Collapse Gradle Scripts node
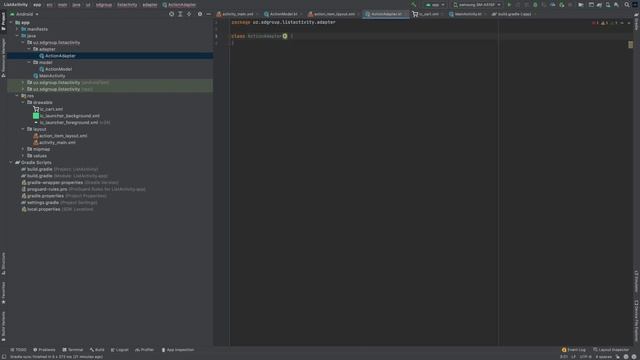Viewport: 640px width, 360px height. (x=11, y=162)
